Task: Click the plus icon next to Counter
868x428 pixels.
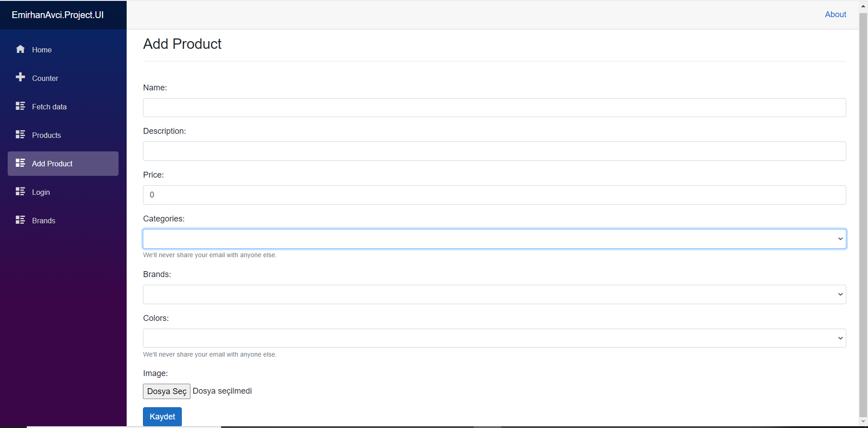Action: pyautogui.click(x=20, y=78)
